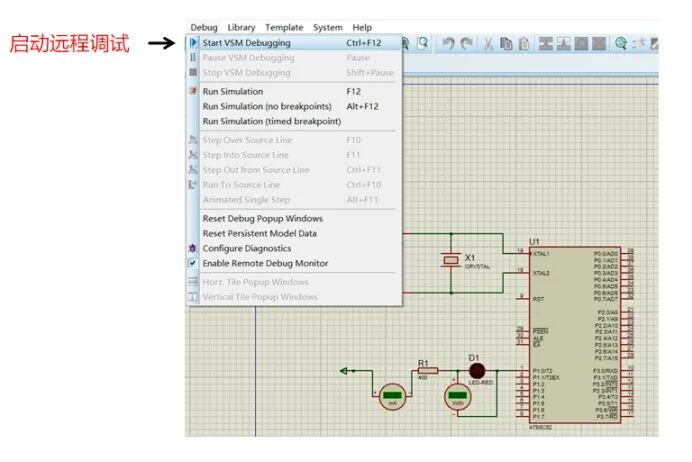Select Step Over Source Line
Image resolution: width=692 pixels, height=462 pixels.
coord(294,140)
